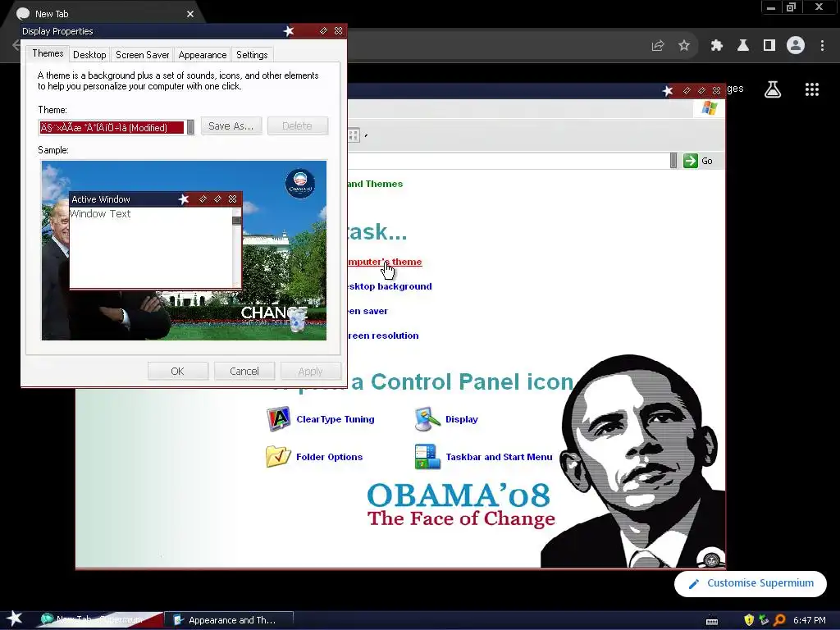Click the star icon in Display Properties titlebar

tap(289, 31)
